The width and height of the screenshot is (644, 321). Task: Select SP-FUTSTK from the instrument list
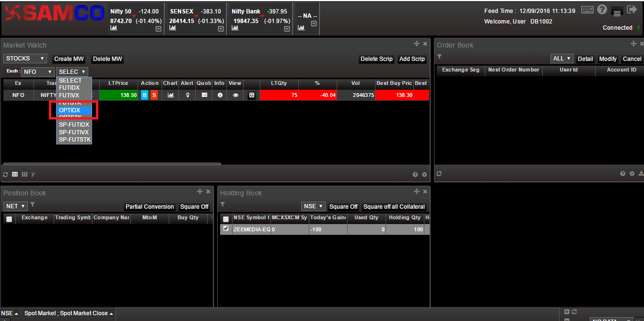[74, 140]
